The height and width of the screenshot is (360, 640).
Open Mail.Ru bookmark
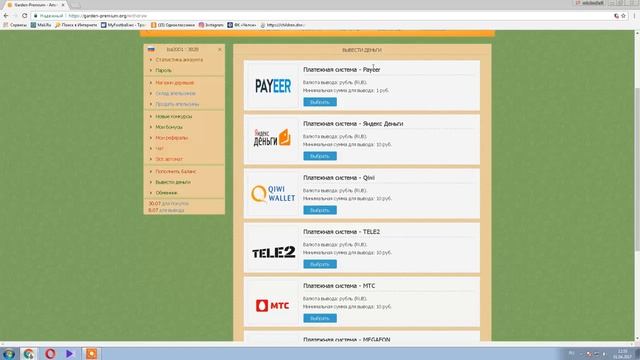pyautogui.click(x=41, y=25)
